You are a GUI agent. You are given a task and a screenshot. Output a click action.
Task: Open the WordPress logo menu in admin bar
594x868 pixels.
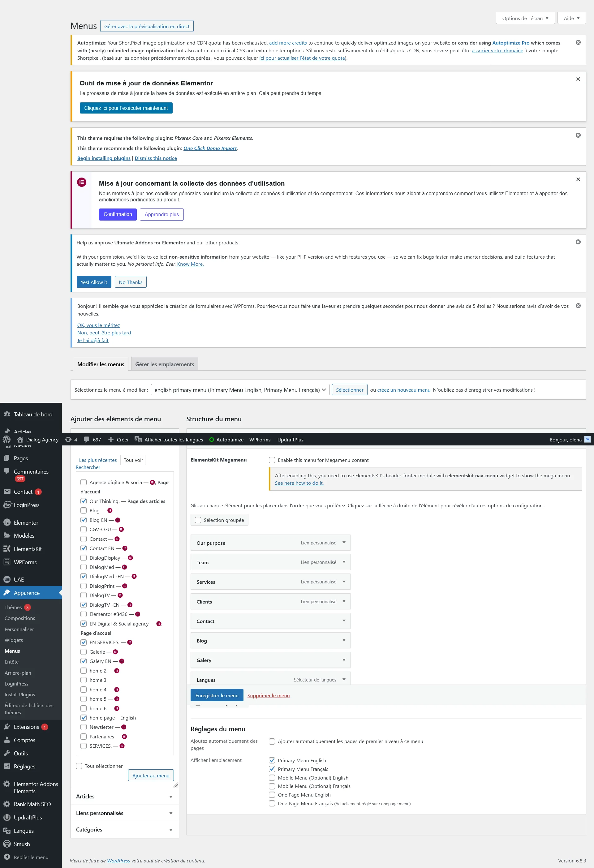[x=7, y=440]
